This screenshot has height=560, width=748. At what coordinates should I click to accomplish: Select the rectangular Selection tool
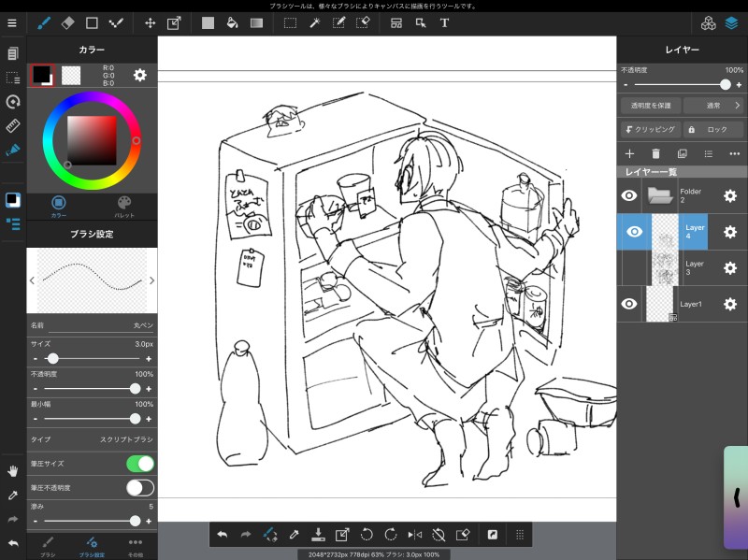290,22
